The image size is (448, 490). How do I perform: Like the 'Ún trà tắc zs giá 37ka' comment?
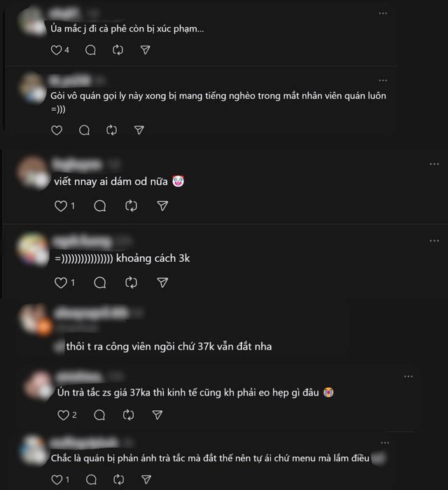63,415
